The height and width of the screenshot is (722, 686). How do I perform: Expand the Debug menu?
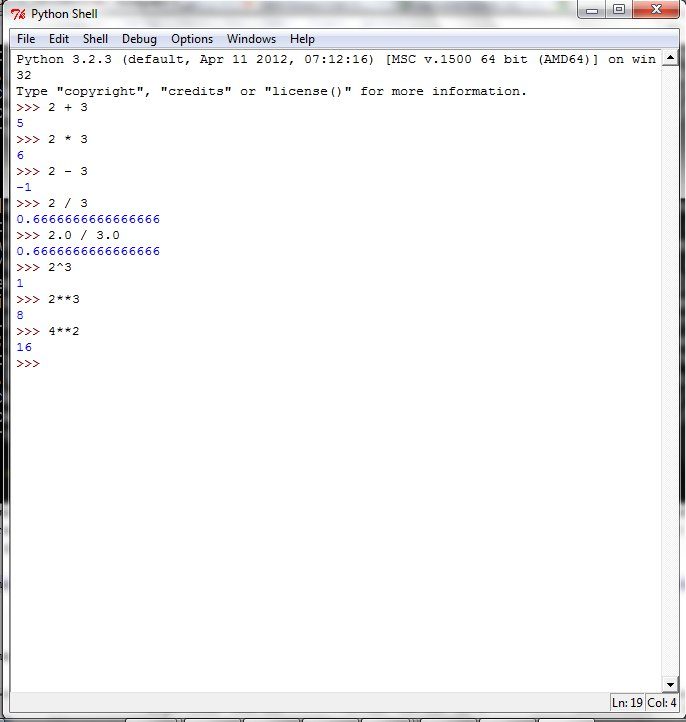click(139, 39)
